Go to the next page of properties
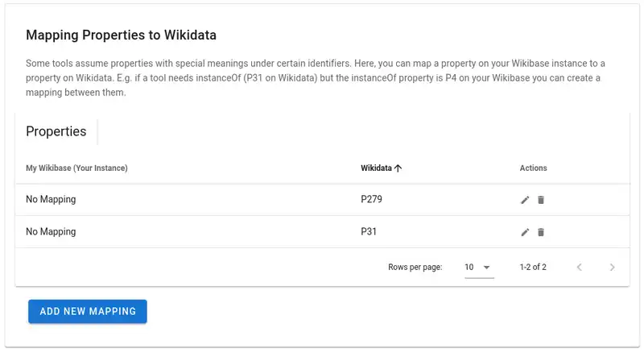 click(x=612, y=268)
